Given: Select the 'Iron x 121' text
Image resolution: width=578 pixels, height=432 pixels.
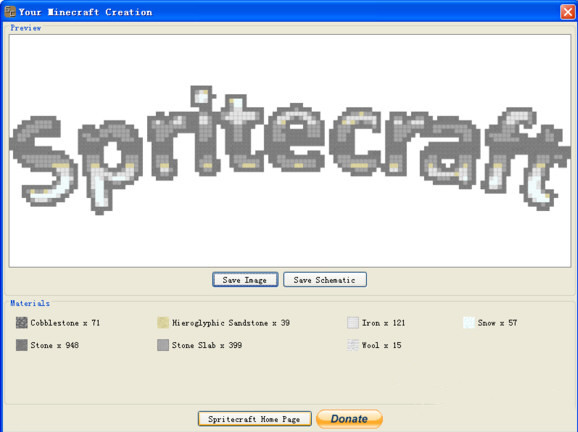Looking at the screenshot, I should coord(383,323).
